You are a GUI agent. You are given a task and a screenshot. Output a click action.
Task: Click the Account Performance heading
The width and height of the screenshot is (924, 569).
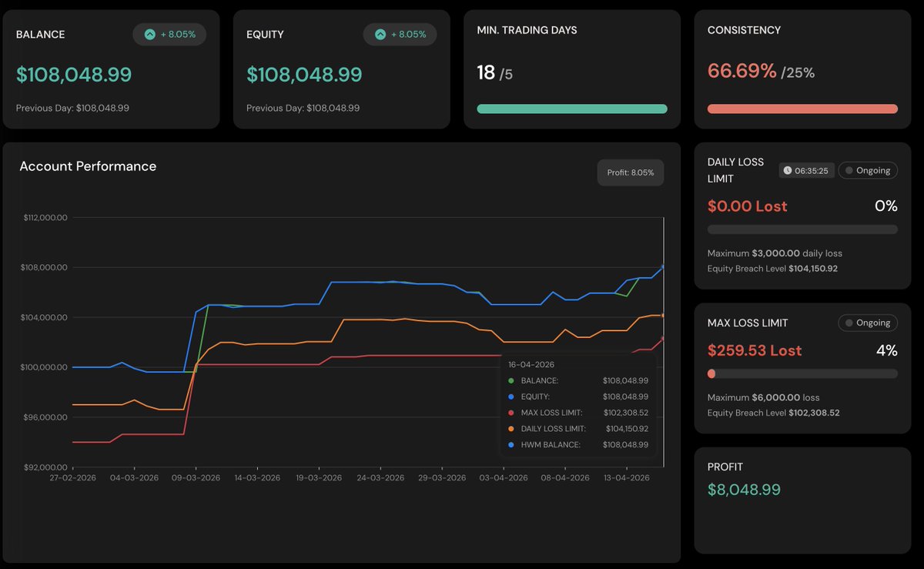point(88,166)
